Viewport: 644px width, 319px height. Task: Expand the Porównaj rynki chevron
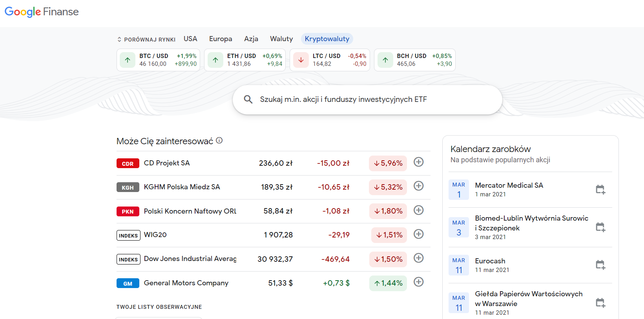[119, 40]
